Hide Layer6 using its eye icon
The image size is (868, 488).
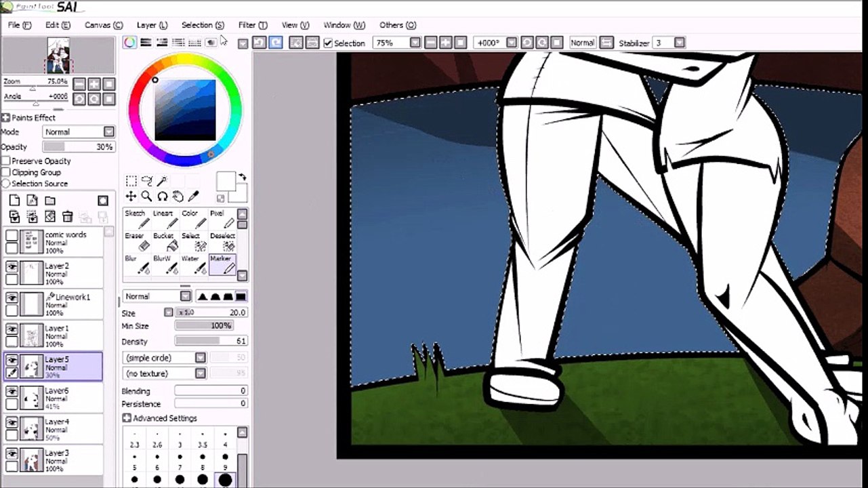(x=12, y=391)
